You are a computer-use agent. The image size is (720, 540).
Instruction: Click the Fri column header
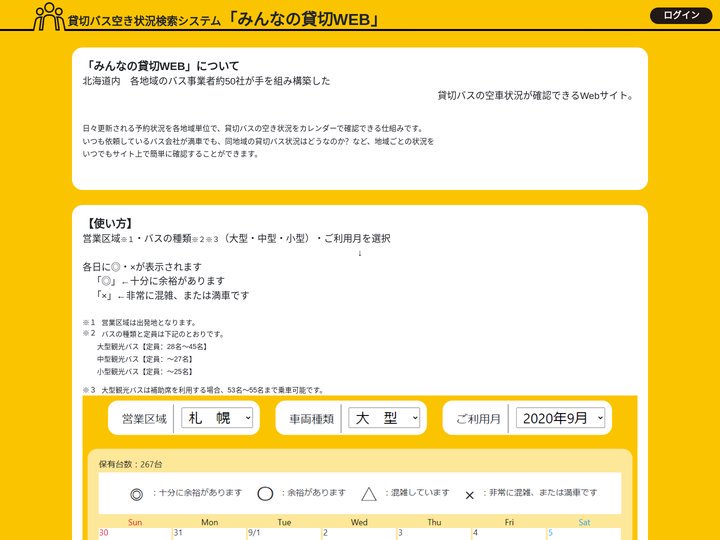pyautogui.click(x=509, y=522)
